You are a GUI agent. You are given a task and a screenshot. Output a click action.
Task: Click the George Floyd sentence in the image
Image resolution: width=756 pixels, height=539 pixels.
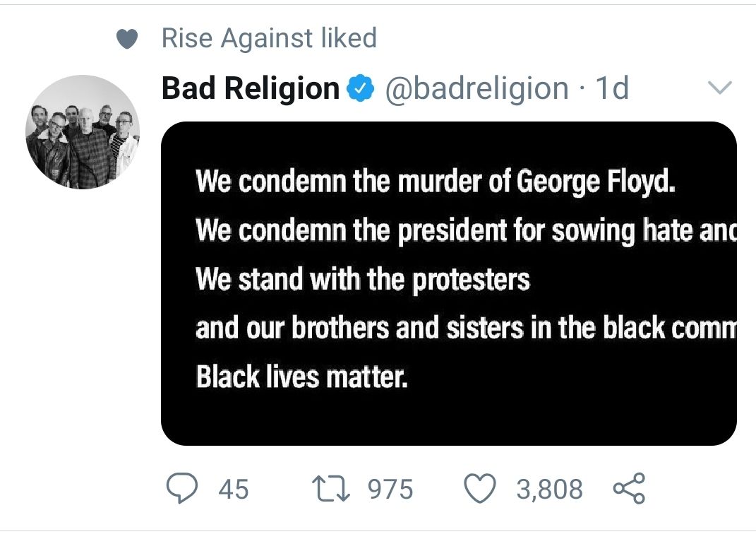436,182
